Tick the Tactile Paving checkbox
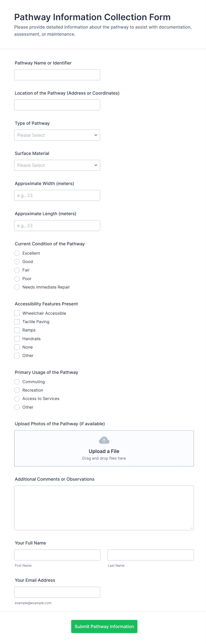Image resolution: width=206 pixels, height=644 pixels. click(17, 322)
